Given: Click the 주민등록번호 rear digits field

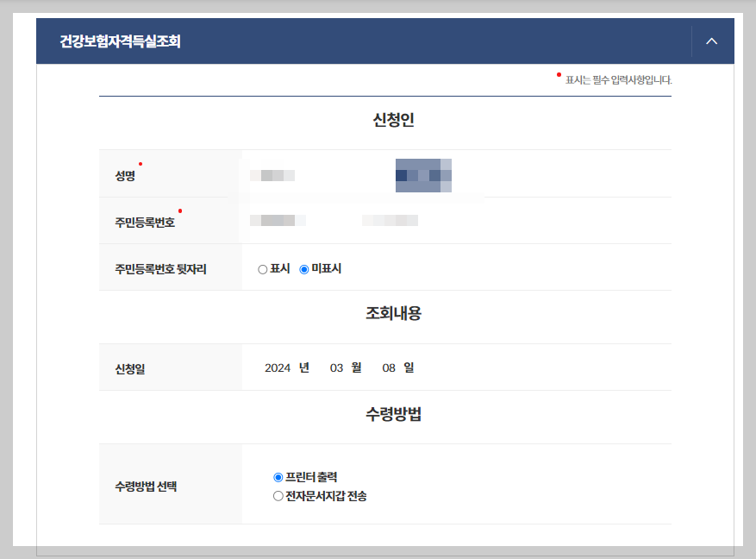Looking at the screenshot, I should coord(388,220).
